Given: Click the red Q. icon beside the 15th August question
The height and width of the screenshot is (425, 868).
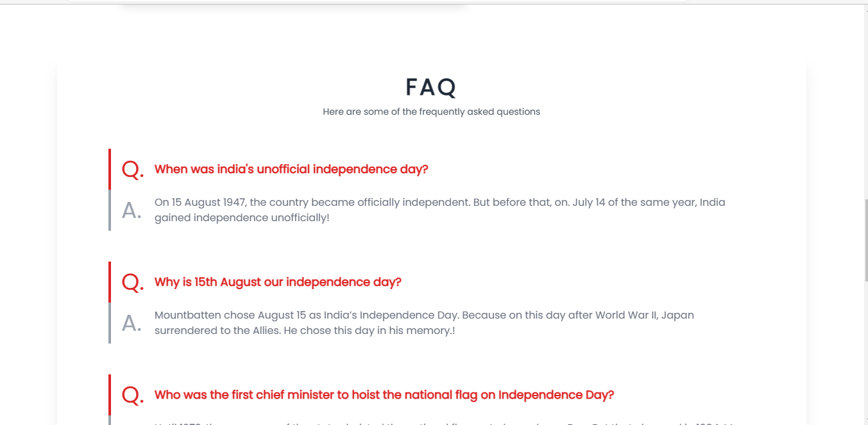Looking at the screenshot, I should tap(133, 283).
